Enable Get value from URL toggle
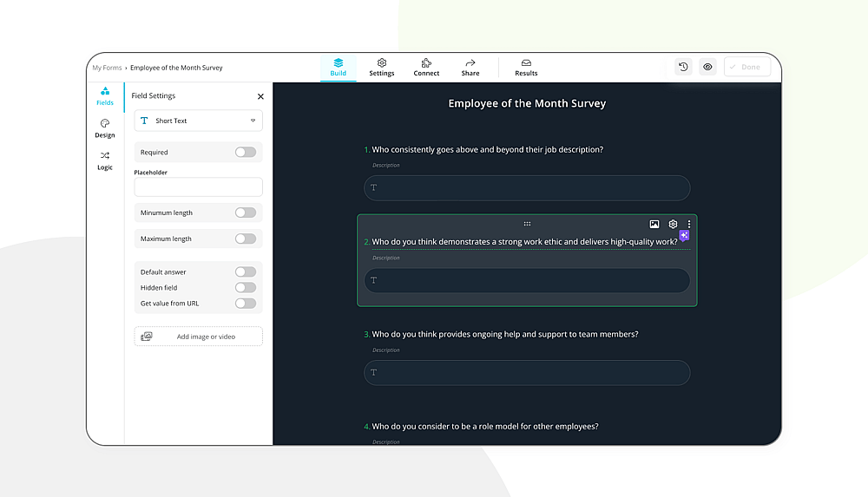The image size is (868, 497). click(246, 304)
